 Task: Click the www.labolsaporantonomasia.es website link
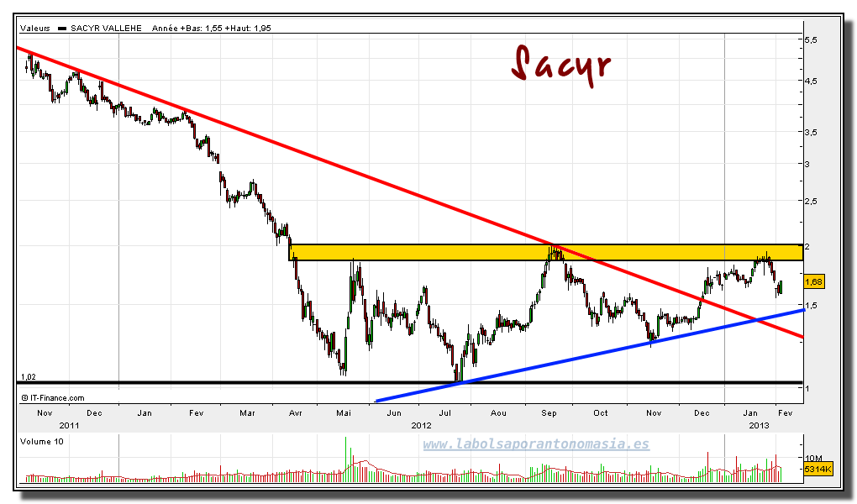tap(535, 444)
